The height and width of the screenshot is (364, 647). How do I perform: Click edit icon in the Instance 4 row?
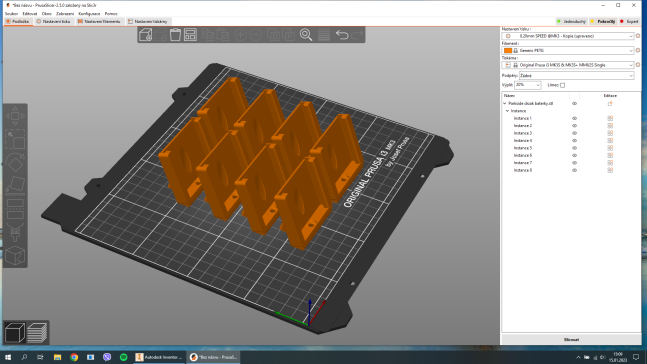[610, 141]
